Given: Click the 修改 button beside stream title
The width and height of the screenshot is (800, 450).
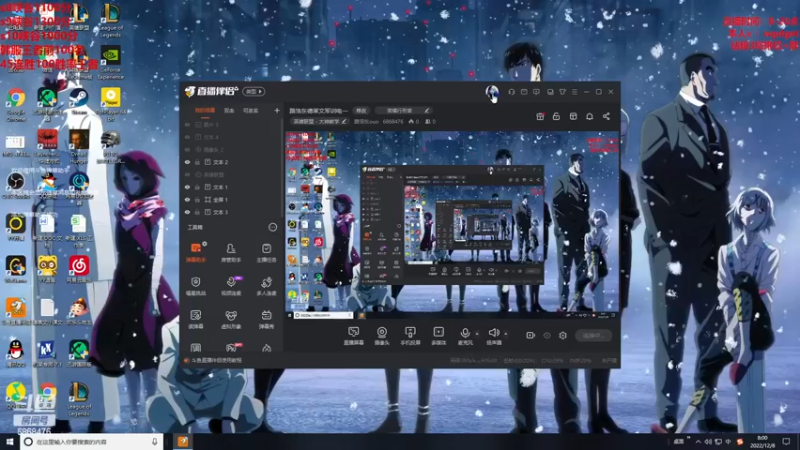Looking at the screenshot, I should click(361, 110).
